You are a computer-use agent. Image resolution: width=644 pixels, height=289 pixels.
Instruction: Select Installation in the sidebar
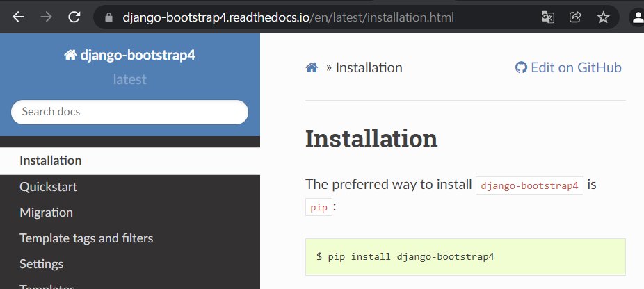tap(130, 160)
